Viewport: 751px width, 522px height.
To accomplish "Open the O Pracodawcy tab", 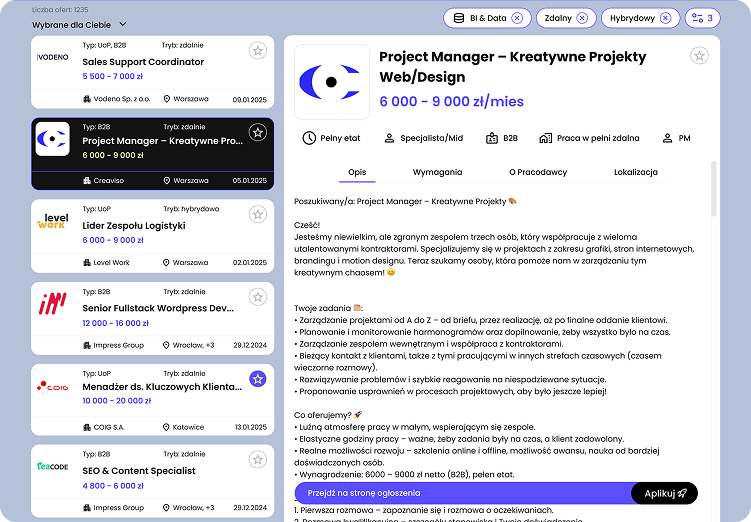I will (538, 172).
